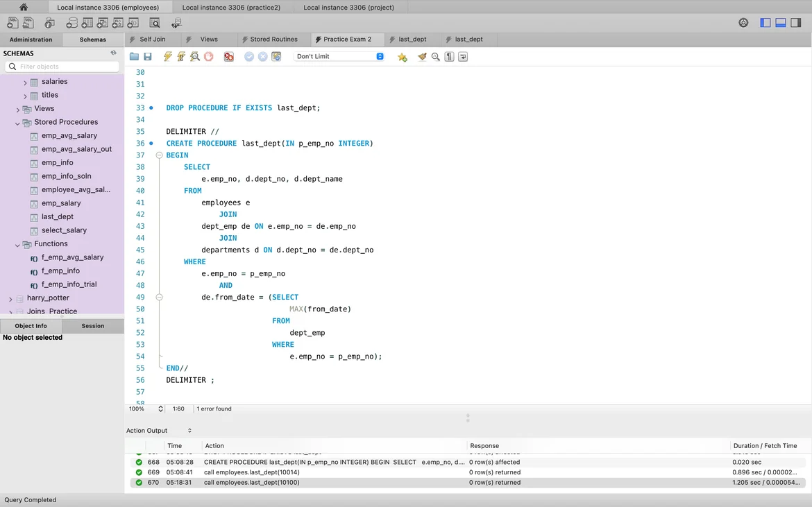Select the last_dept stored procedure in sidebar
Image resolution: width=812 pixels, height=507 pixels.
57,217
